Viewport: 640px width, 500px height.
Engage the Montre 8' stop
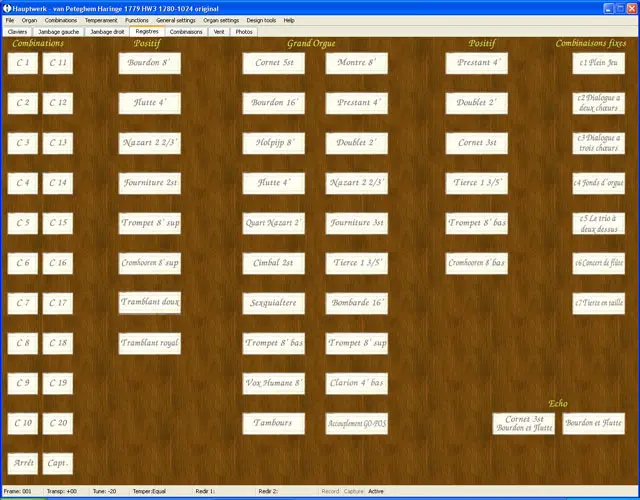pos(356,63)
